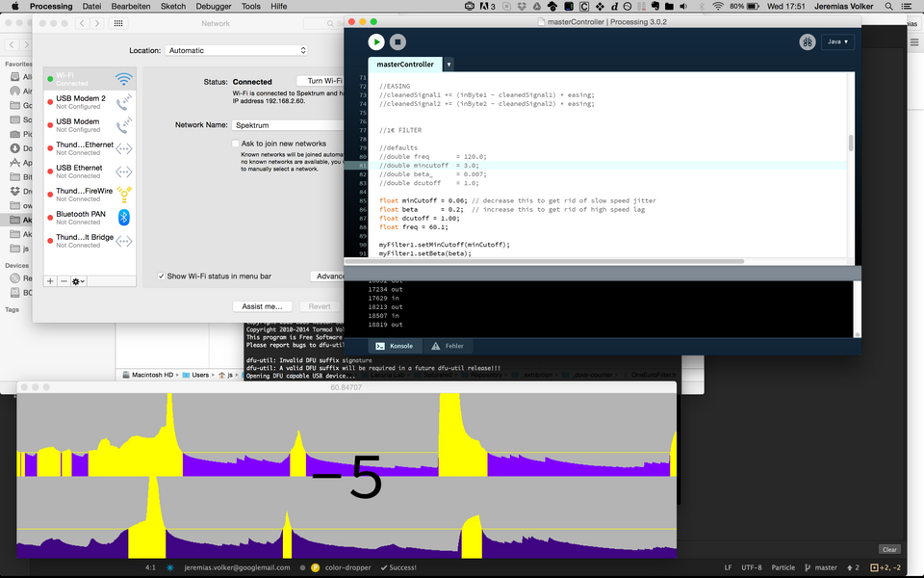The height and width of the screenshot is (578, 924).
Task: Select the USB Modem service row
Action: coord(90,125)
